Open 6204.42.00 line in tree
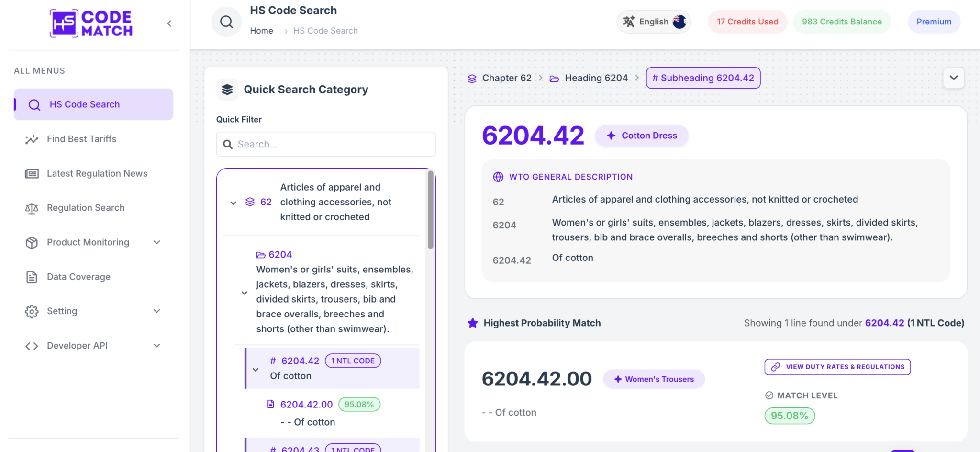This screenshot has width=980, height=452. click(x=306, y=405)
